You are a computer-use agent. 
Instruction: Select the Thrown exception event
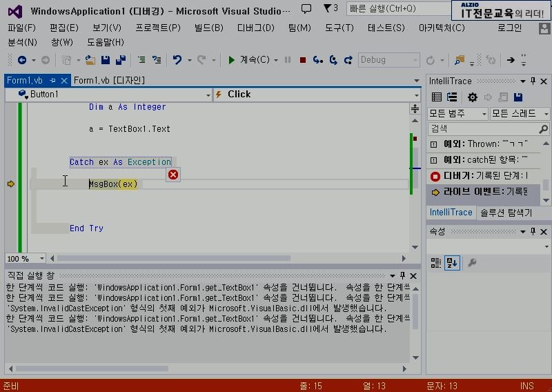tap(484, 144)
